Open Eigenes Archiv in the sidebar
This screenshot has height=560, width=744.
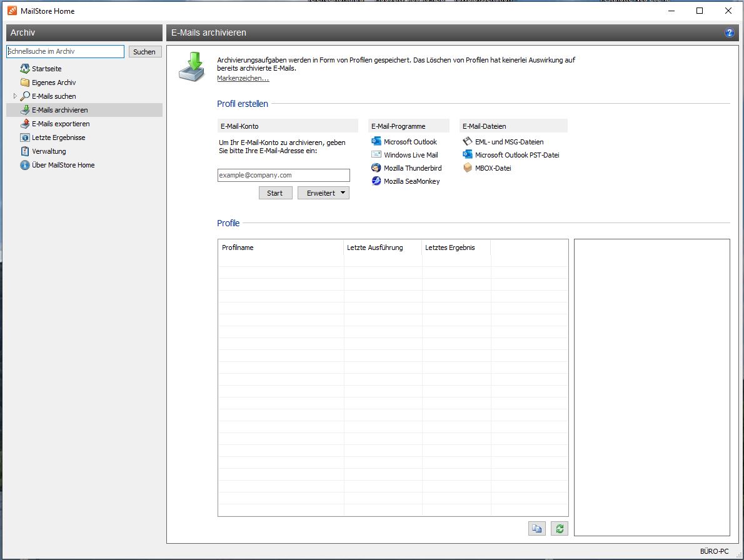pyautogui.click(x=54, y=82)
